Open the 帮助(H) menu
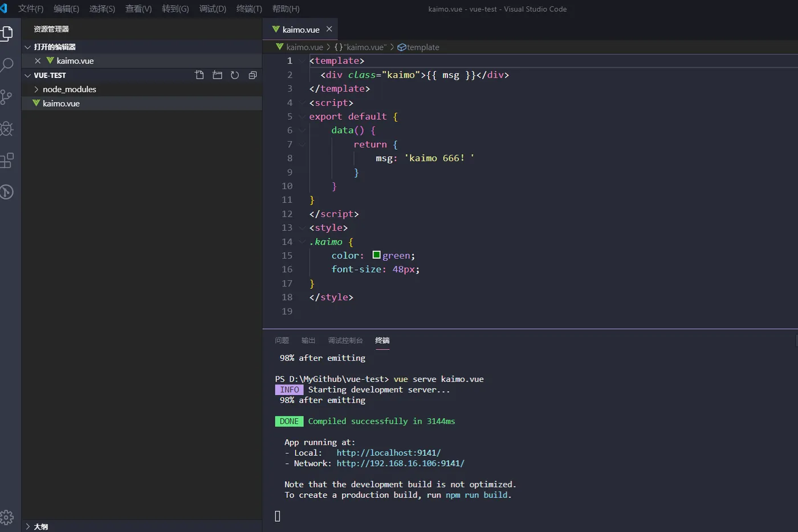This screenshot has height=532, width=798. (286, 9)
